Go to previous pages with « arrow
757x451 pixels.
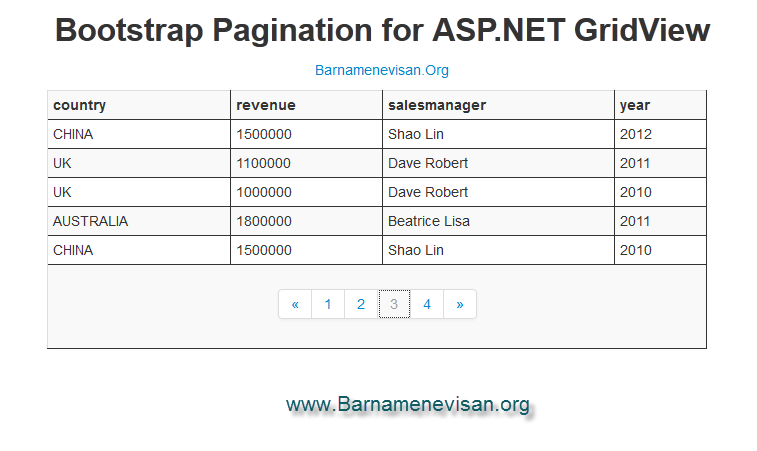point(295,304)
